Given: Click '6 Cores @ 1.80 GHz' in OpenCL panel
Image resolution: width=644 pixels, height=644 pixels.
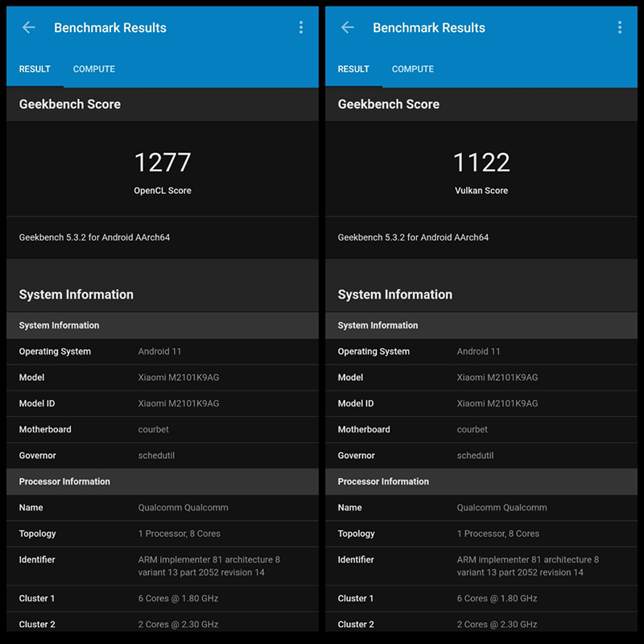Looking at the screenshot, I should click(178, 598).
